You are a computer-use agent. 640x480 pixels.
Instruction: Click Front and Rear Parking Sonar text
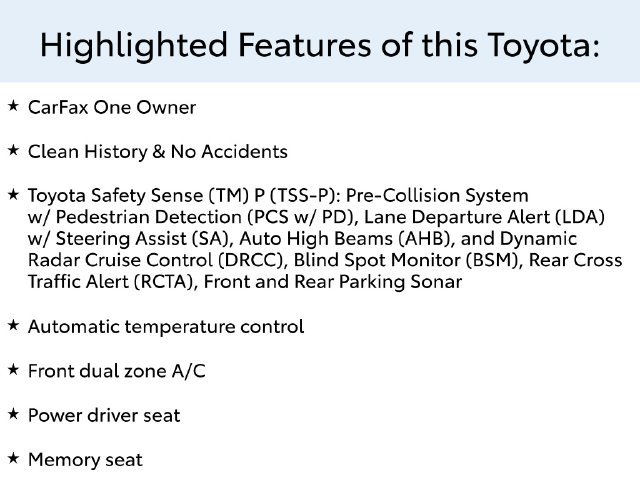(x=333, y=282)
